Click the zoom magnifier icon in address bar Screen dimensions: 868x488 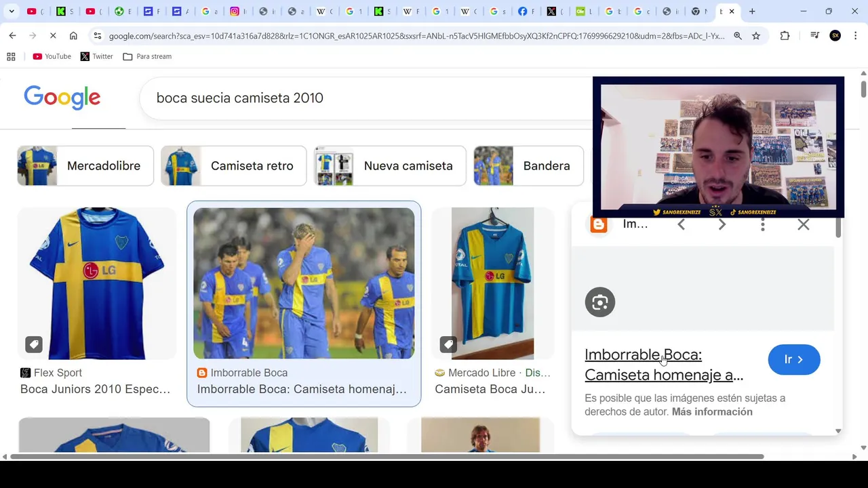[738, 36]
